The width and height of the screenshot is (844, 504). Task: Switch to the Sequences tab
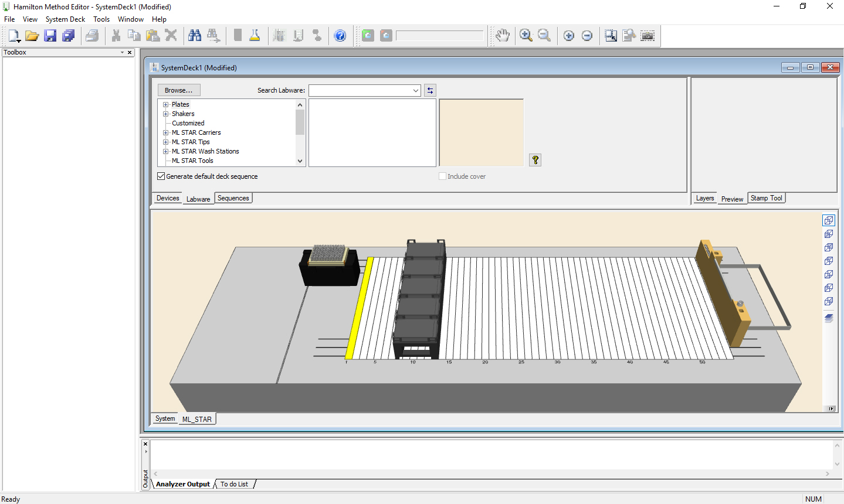tap(233, 198)
